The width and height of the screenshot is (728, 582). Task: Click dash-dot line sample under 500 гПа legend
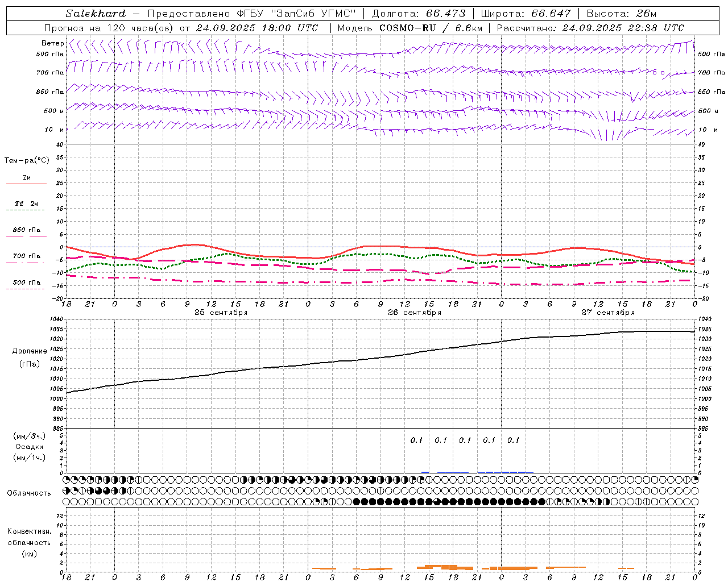26,289
